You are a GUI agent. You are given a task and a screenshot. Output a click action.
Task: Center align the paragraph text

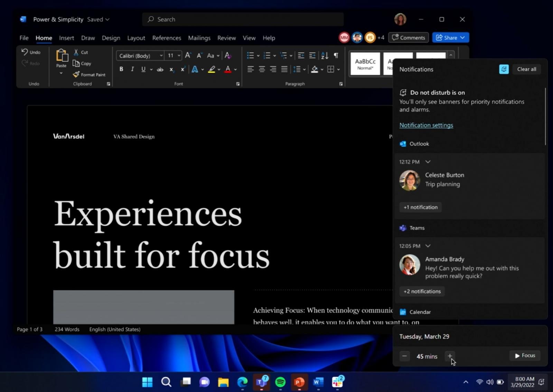pos(262,69)
